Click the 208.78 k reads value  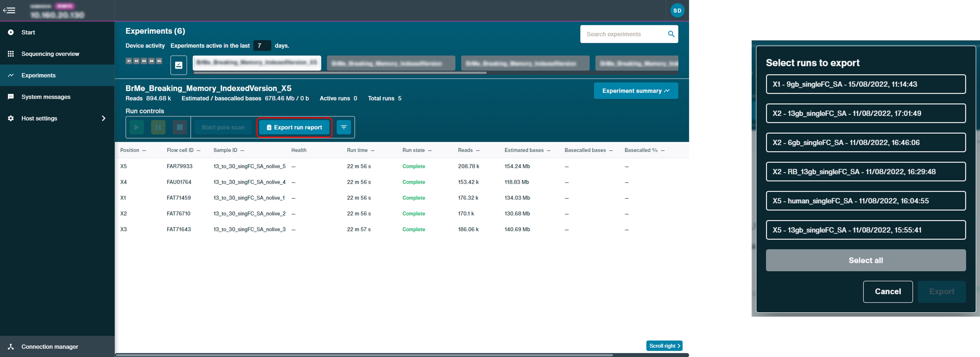(468, 166)
